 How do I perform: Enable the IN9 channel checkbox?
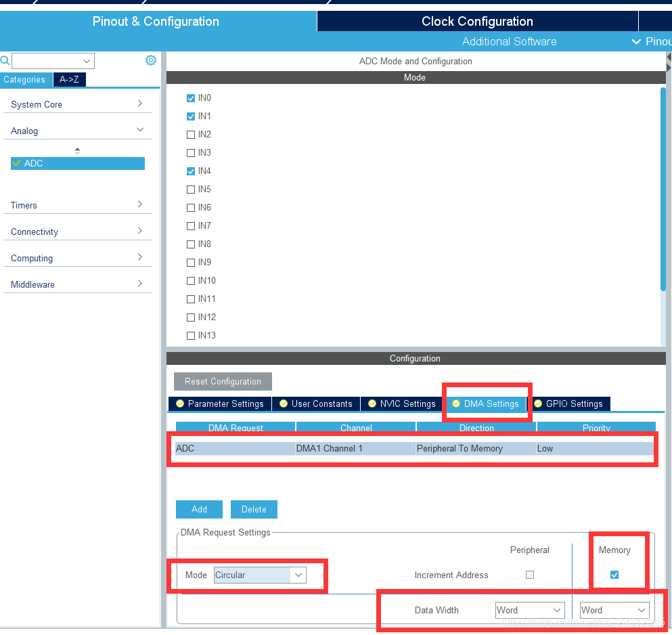tap(191, 263)
